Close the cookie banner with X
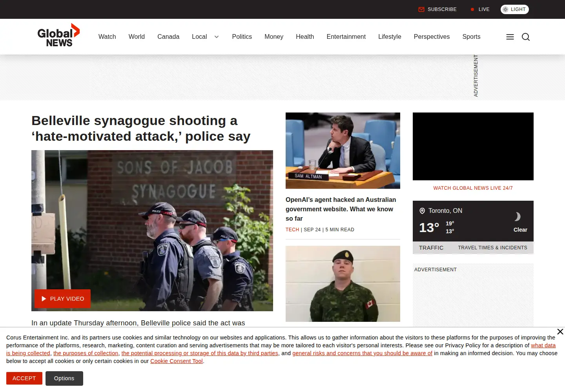565x392 pixels. pyautogui.click(x=560, y=332)
